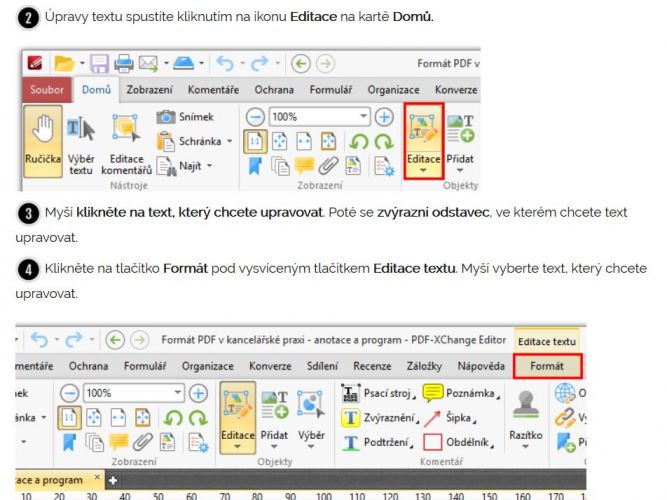
Task: Click the plus new document tab button
Action: [113, 480]
